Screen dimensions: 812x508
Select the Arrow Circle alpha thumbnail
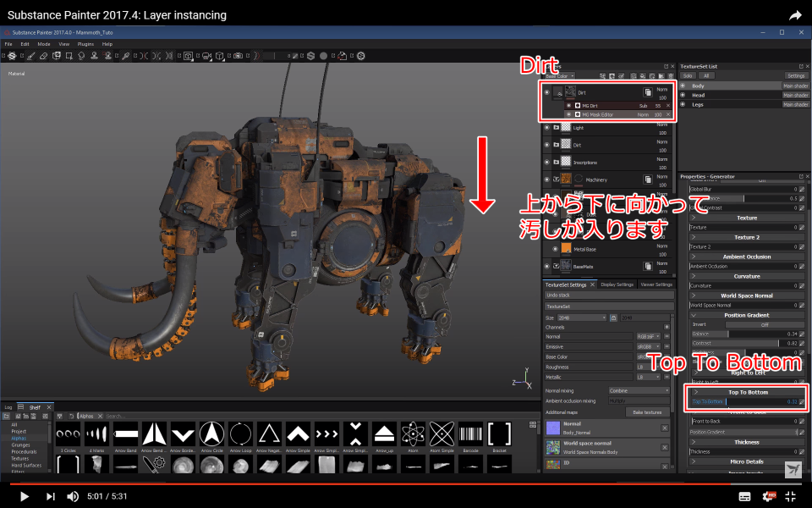[211, 433]
